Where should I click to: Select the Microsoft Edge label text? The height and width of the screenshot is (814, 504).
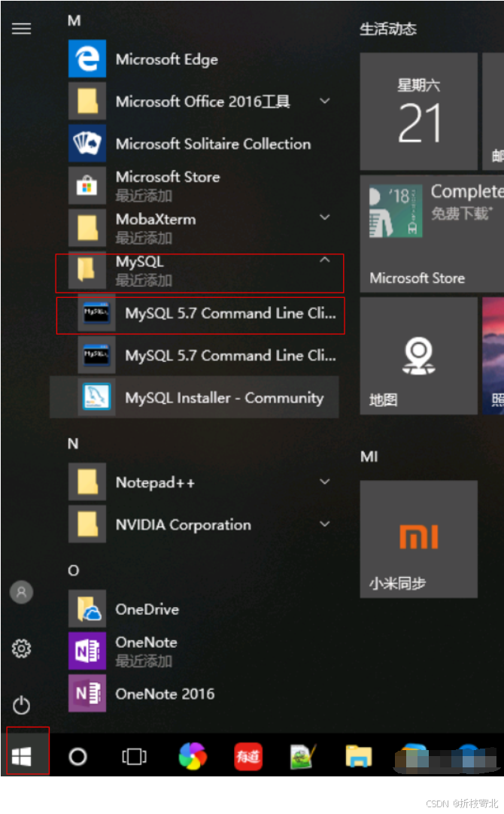(166, 59)
